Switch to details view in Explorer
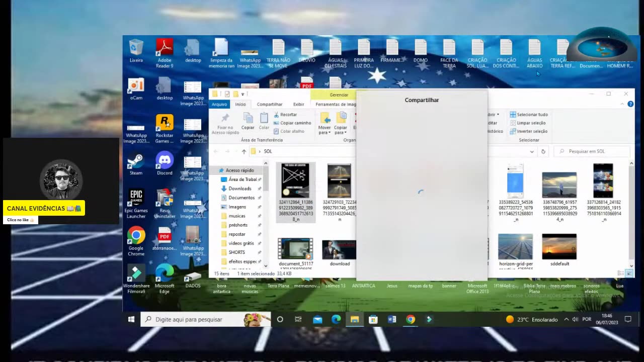 click(621, 274)
